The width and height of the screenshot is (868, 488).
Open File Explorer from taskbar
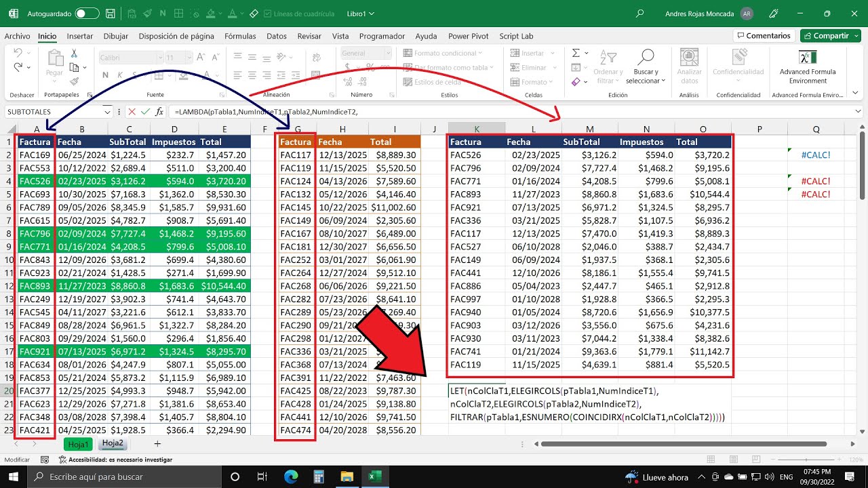click(x=347, y=476)
